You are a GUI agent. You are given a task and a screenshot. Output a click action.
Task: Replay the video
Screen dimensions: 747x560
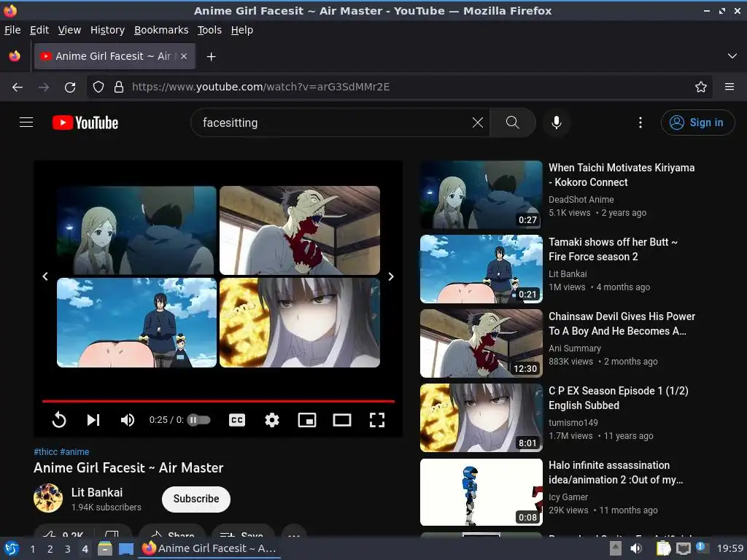[x=59, y=420]
